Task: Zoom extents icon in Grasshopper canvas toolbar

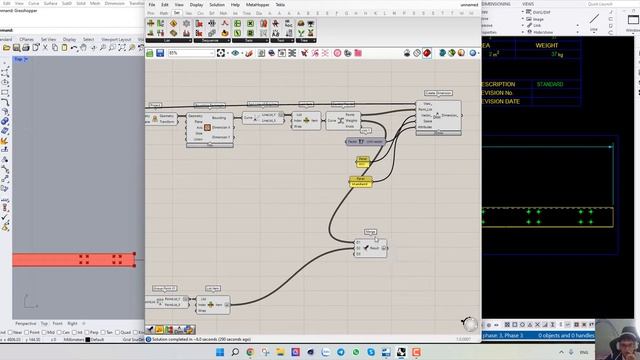Action: pyautogui.click(x=221, y=53)
